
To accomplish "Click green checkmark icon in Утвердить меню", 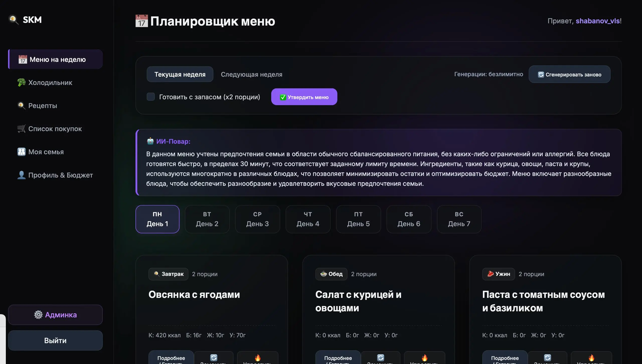I will point(283,97).
